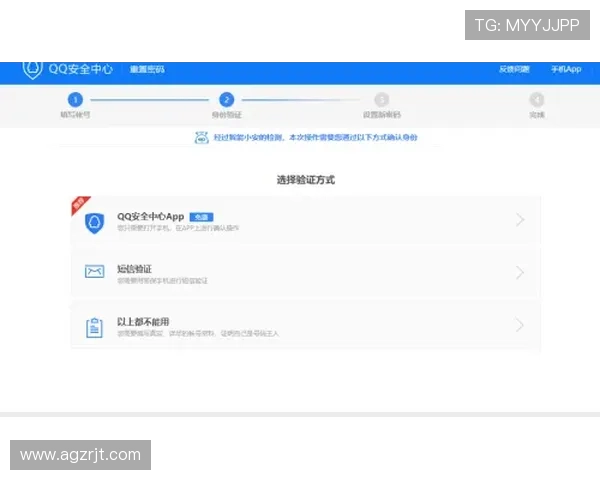Viewport: 600px width, 480px height.
Task: Click step 1 circle in progress bar
Action: (x=75, y=100)
